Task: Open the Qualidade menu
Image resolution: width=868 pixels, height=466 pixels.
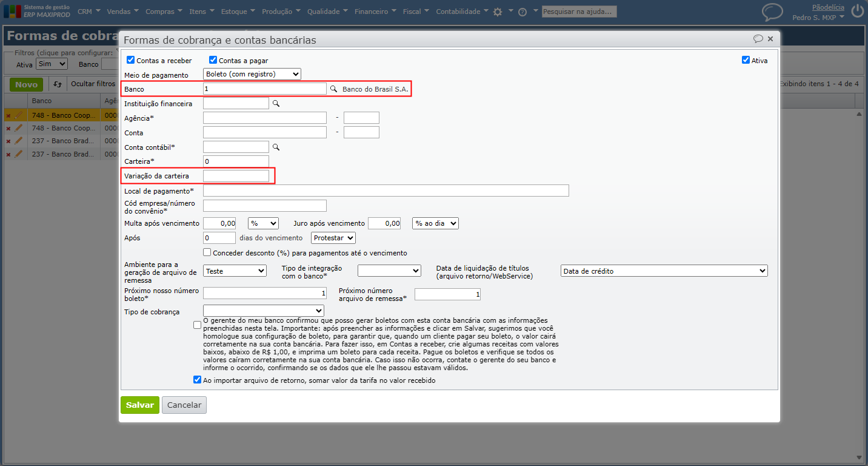Action: [x=328, y=12]
